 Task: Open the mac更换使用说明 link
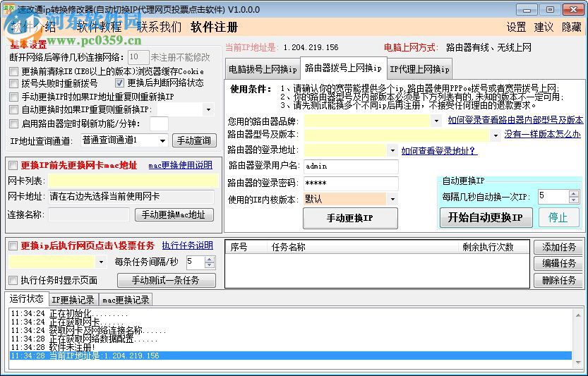181,165
